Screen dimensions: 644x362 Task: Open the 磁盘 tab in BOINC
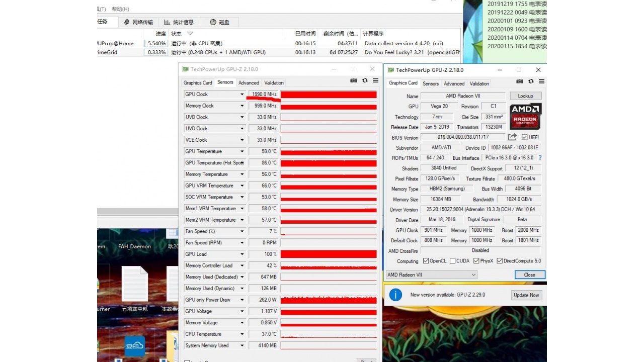219,22
